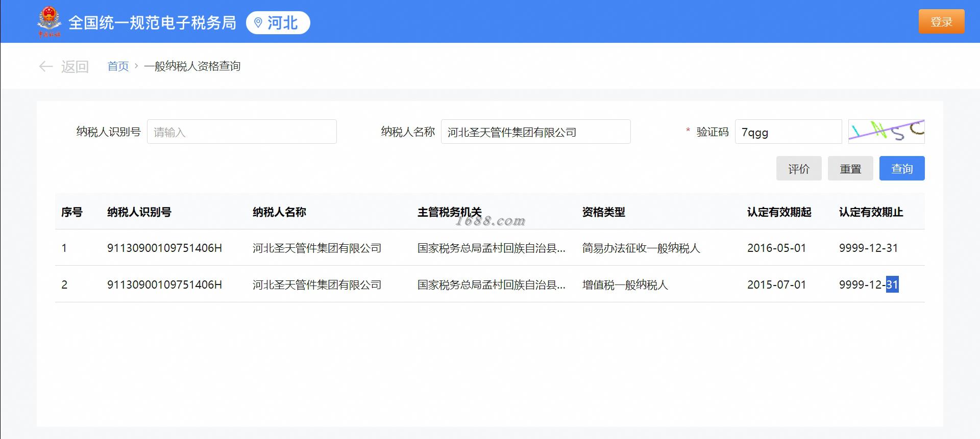Click sequence number 2 cell
The image size is (980, 439).
click(64, 285)
